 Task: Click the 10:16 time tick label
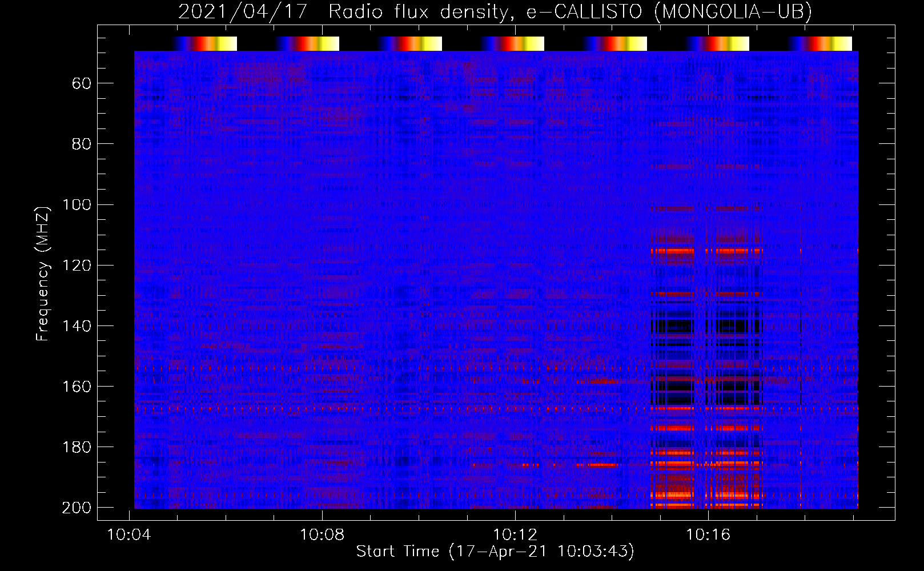tap(708, 534)
